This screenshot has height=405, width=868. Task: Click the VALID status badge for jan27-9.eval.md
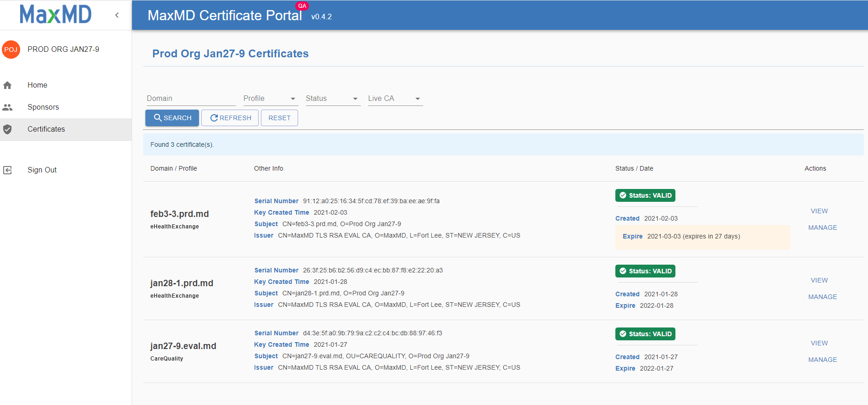pyautogui.click(x=645, y=334)
